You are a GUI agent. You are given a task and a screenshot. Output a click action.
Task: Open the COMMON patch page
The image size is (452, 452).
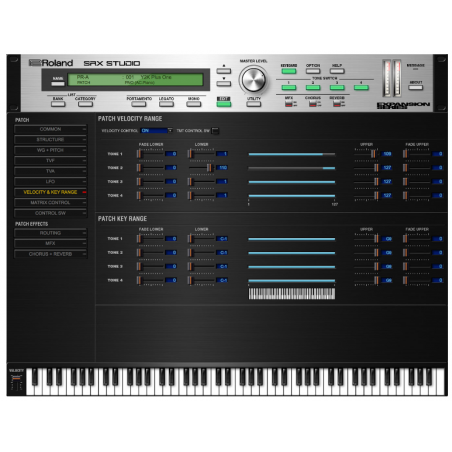(x=50, y=129)
